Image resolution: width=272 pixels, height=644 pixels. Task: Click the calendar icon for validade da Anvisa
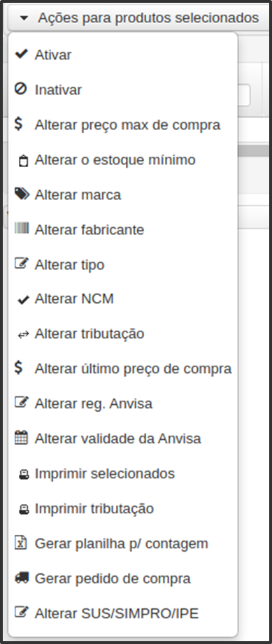(21, 438)
